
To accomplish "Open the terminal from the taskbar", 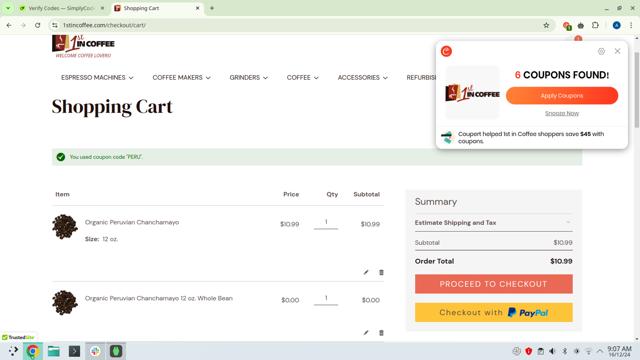I will 74,351.
